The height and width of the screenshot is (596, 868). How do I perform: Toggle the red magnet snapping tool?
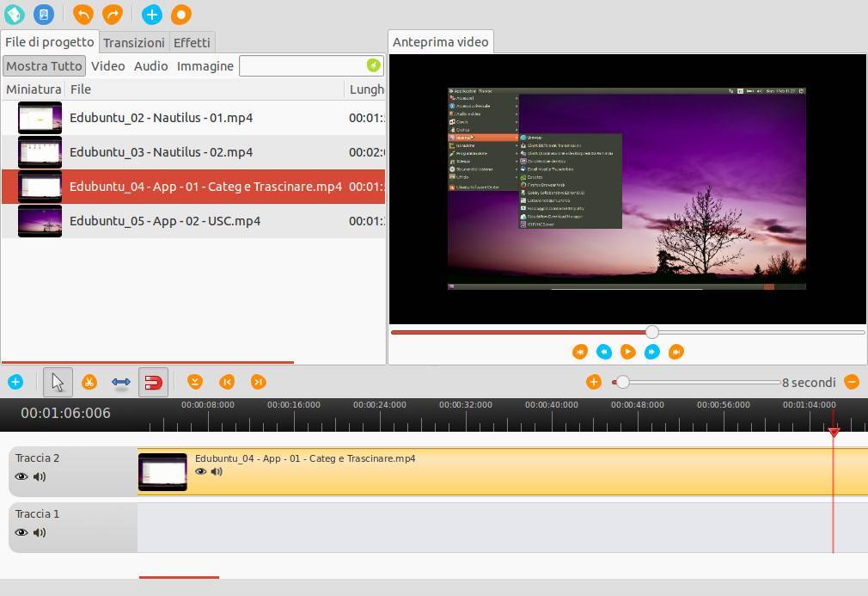[153, 382]
